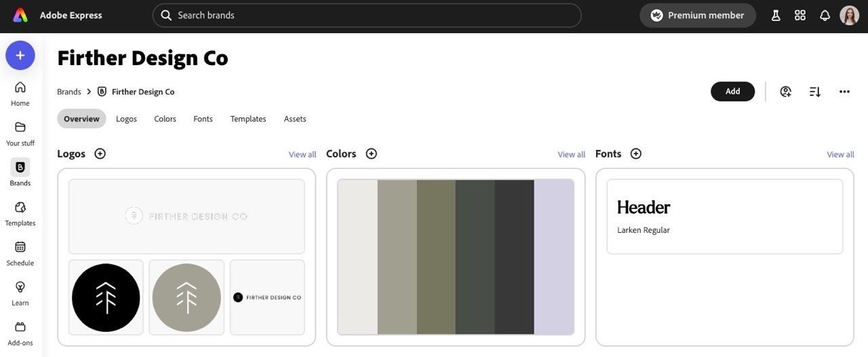868x357 pixels.
Task: Select the lavender color swatch
Action: coord(554,257)
